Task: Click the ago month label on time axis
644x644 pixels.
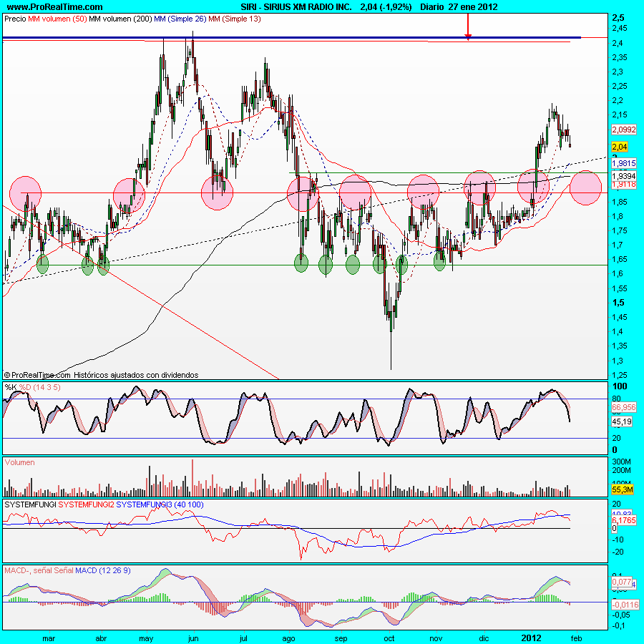Action: pyautogui.click(x=289, y=639)
